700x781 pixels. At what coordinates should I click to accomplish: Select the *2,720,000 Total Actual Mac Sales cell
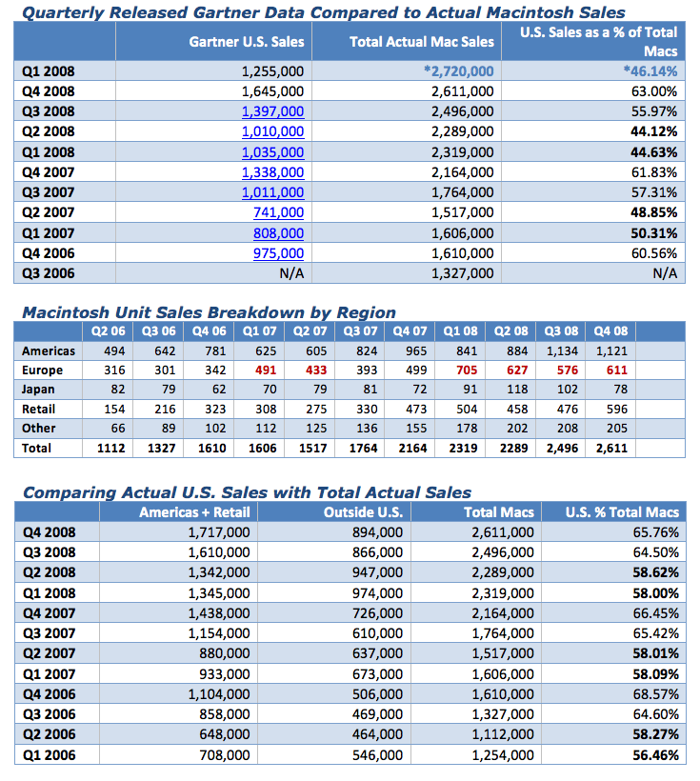tap(459, 71)
